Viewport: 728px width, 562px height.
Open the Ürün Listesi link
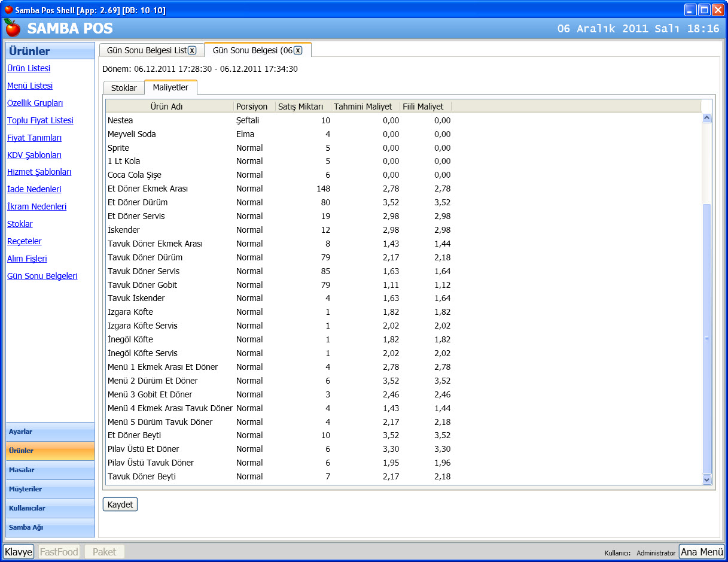(x=29, y=68)
